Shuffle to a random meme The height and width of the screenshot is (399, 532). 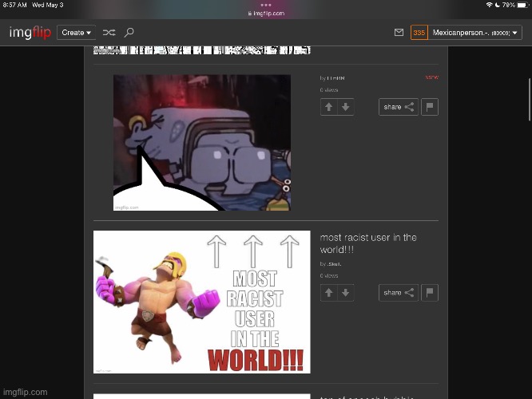(109, 33)
